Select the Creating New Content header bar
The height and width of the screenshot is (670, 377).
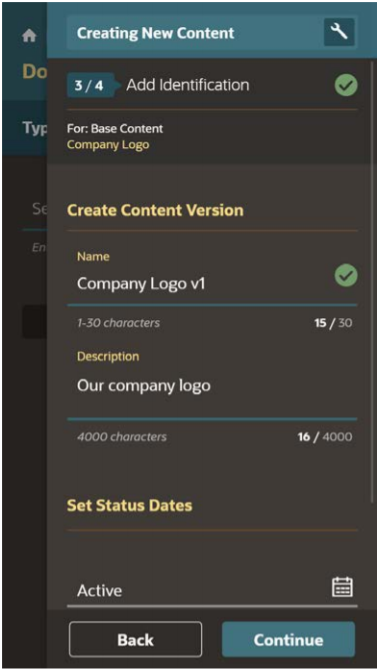click(212, 32)
